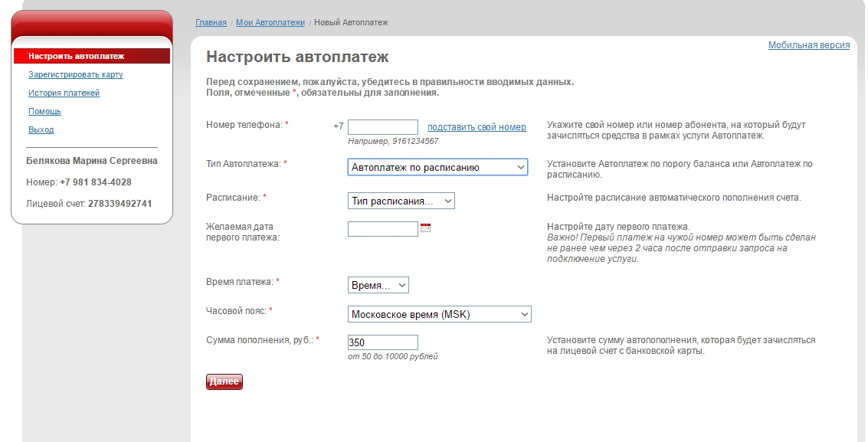The height and width of the screenshot is (442, 868).
Task: Go to История платежей
Action: pyautogui.click(x=64, y=93)
